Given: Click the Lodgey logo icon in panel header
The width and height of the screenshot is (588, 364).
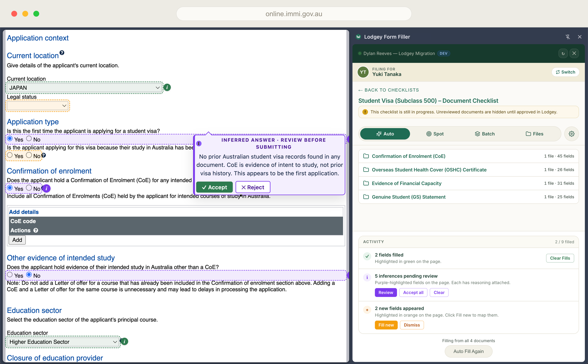Looking at the screenshot, I should click(x=358, y=37).
